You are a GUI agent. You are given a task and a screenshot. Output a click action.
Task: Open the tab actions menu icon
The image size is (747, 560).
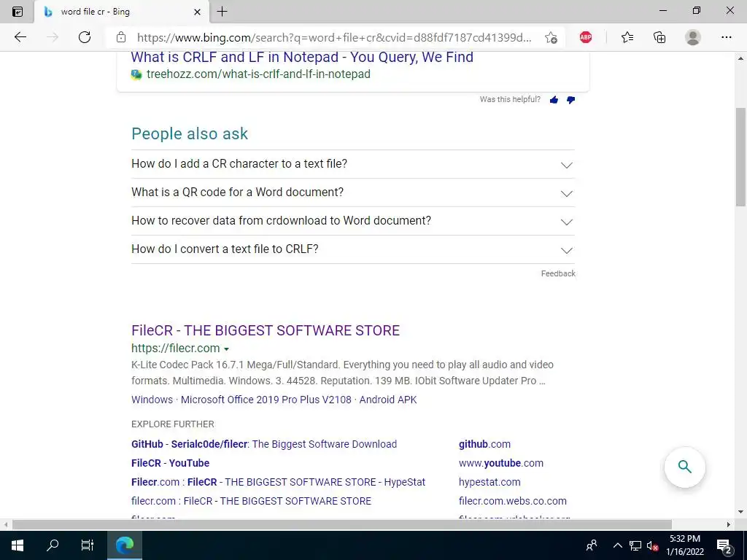point(18,12)
